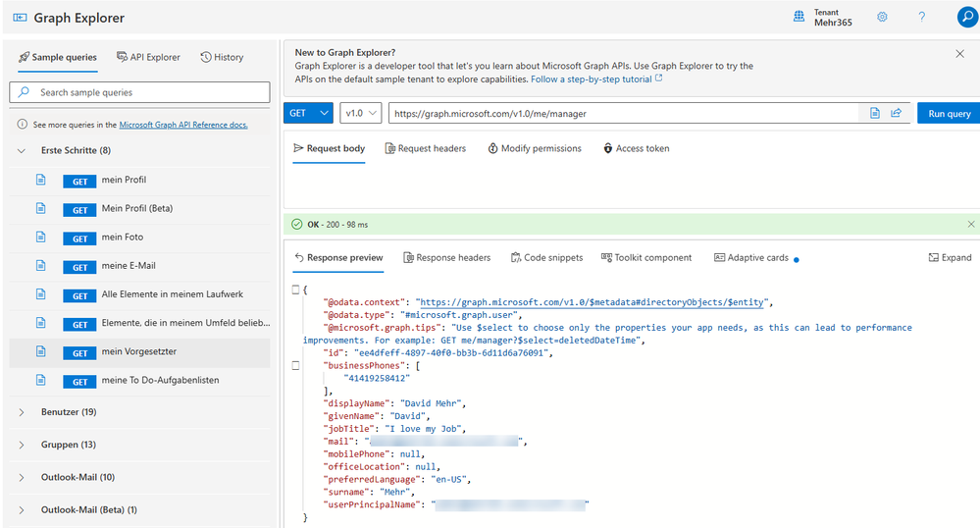Click the info icon beside See more queries
The height and width of the screenshot is (528, 980).
point(22,125)
